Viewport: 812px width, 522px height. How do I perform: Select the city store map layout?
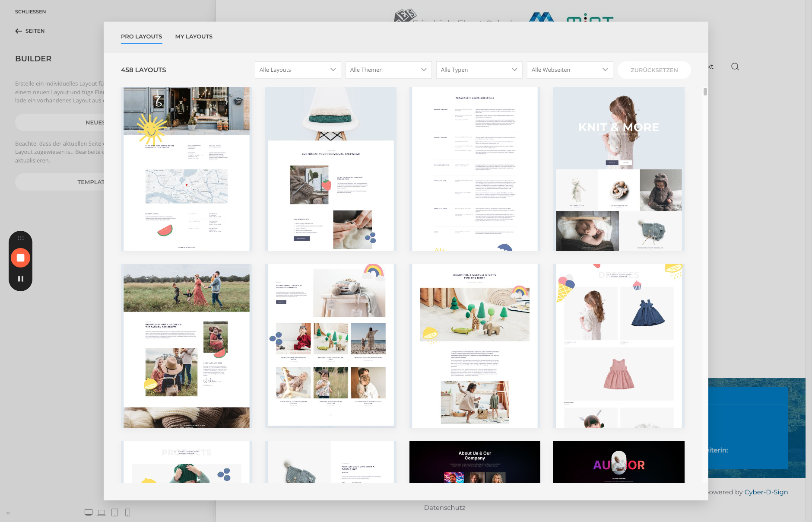pyautogui.click(x=187, y=169)
